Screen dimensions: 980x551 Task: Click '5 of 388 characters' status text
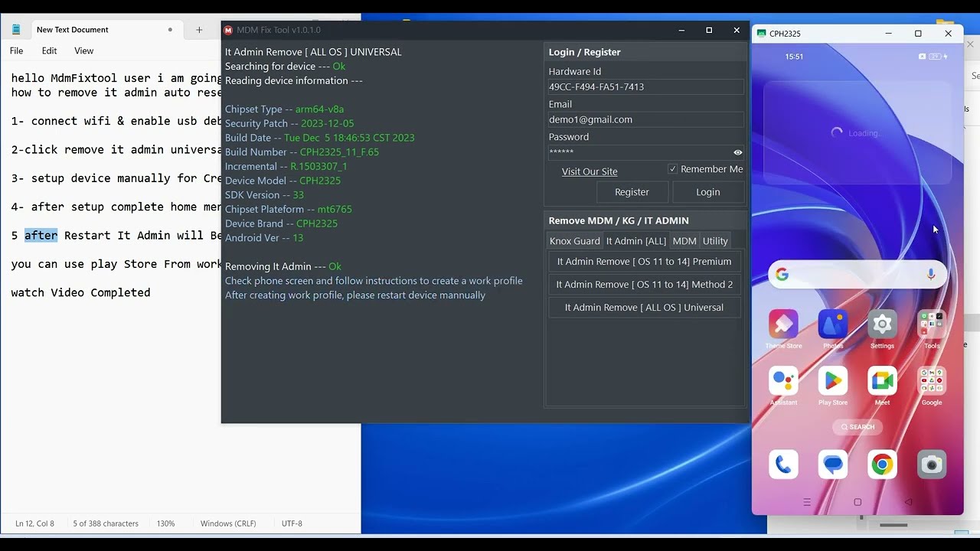[106, 523]
